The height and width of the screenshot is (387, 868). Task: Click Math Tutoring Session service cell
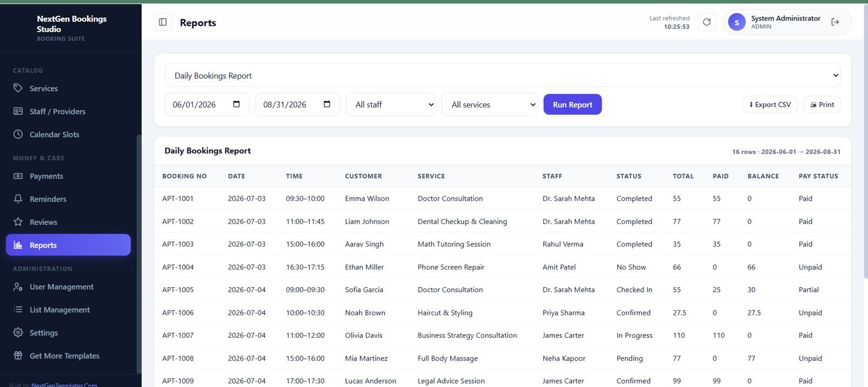[x=454, y=244]
